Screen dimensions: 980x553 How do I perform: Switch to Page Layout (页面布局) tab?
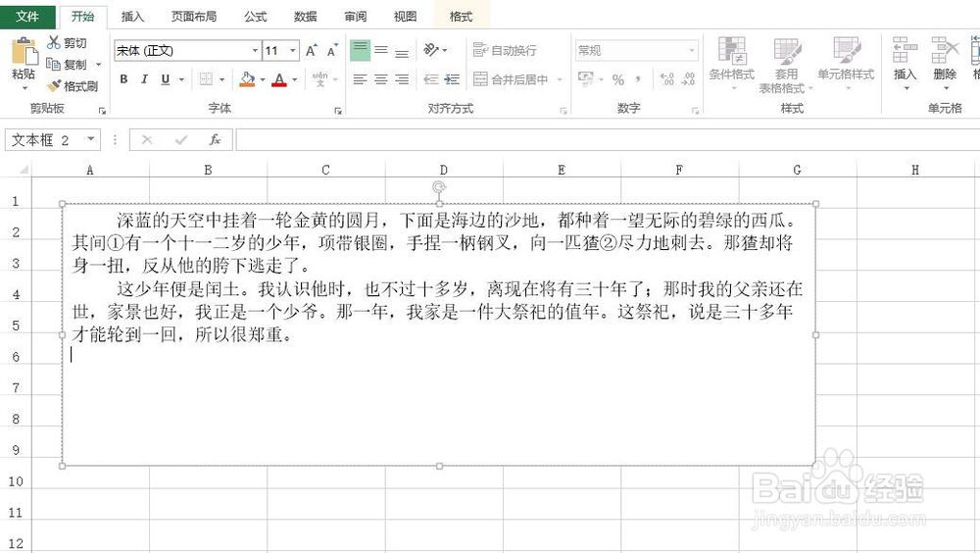(x=194, y=17)
